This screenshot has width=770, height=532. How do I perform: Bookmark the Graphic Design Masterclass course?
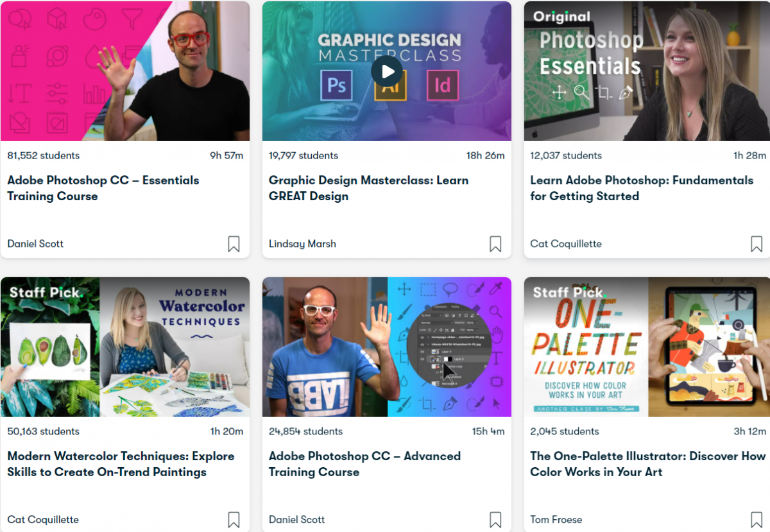495,244
